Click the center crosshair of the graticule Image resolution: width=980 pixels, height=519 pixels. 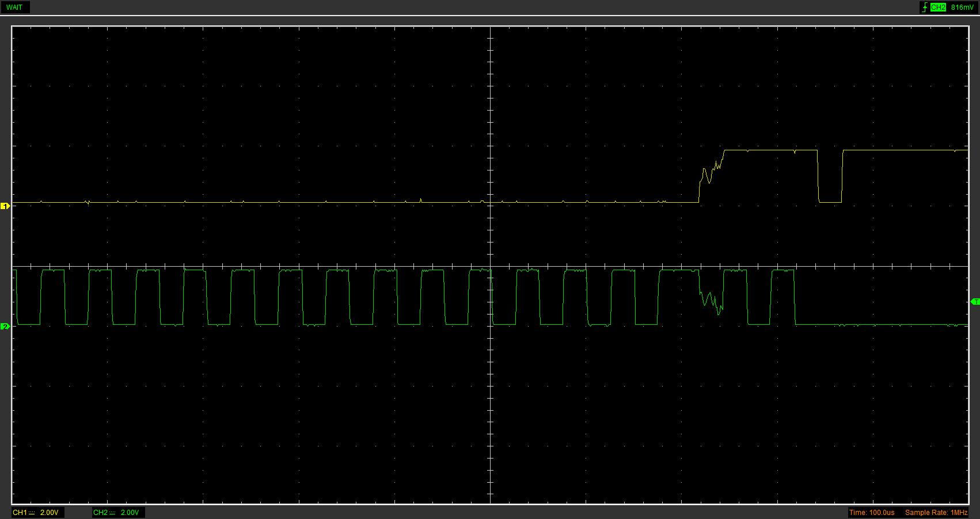pos(491,266)
